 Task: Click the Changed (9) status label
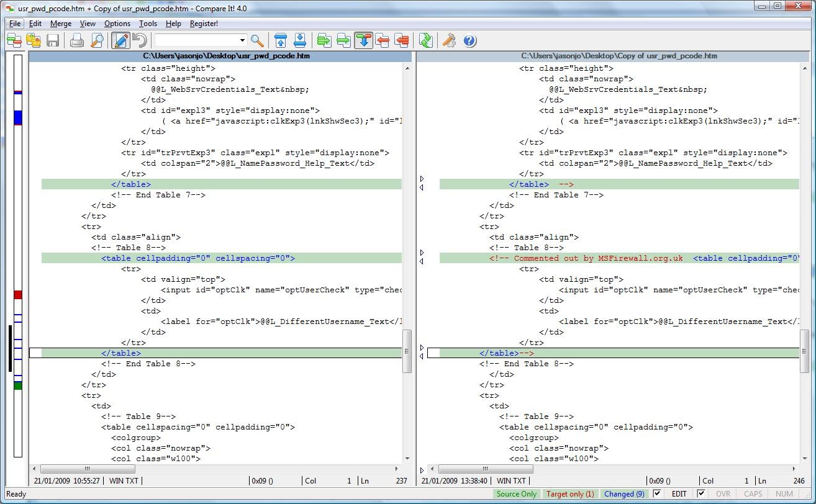tap(623, 494)
